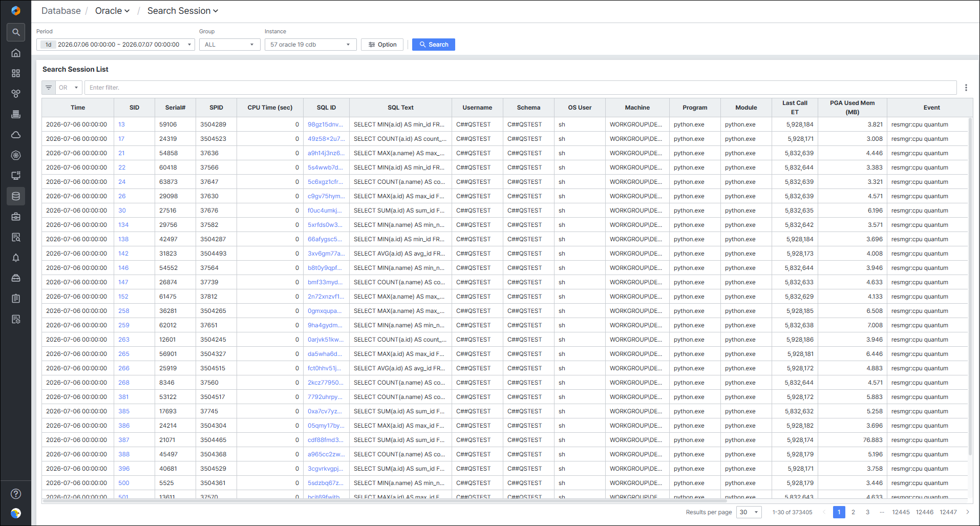Select the database cylinder icon in the sidebar
The height and width of the screenshot is (526, 980).
(x=16, y=196)
